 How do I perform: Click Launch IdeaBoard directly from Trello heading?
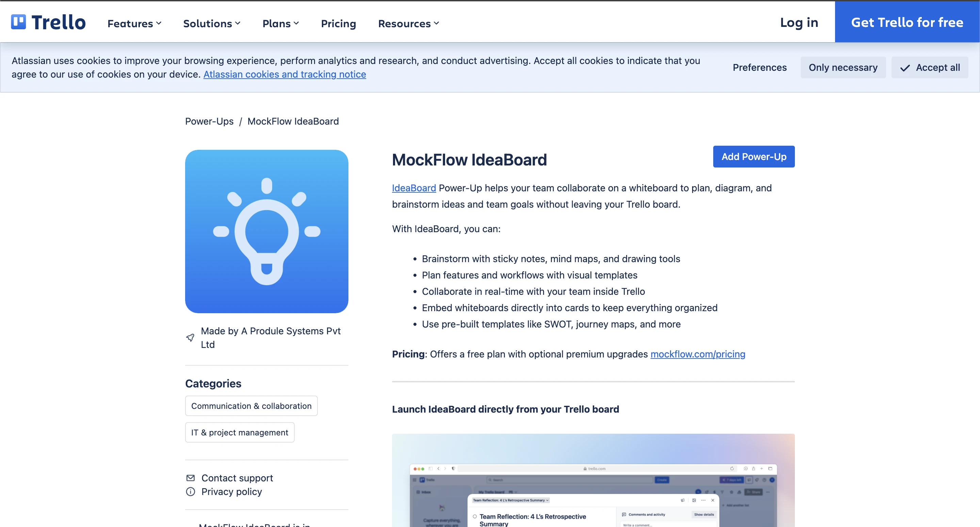pos(505,409)
